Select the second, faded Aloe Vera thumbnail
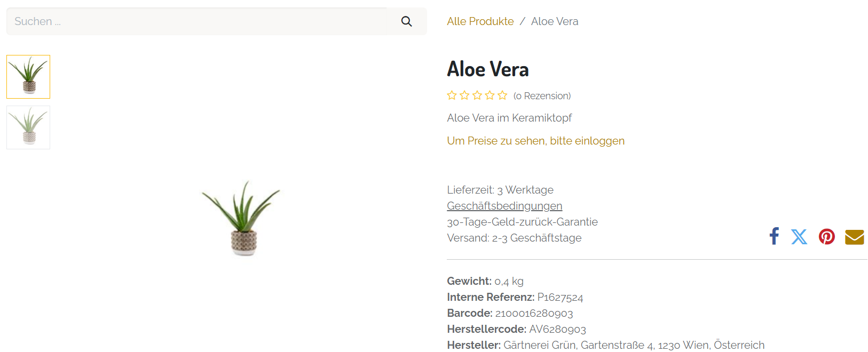 [x=28, y=127]
